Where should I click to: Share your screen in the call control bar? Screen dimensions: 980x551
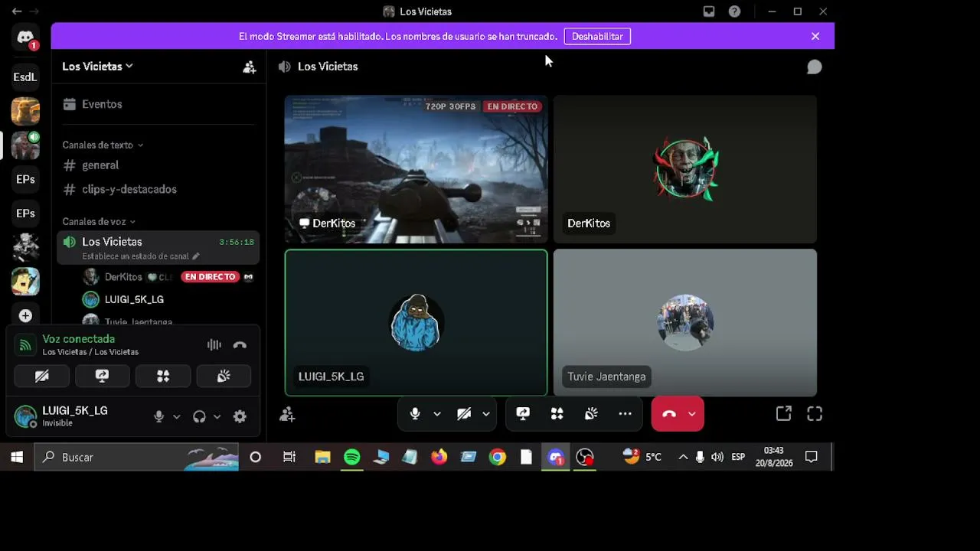click(x=523, y=414)
